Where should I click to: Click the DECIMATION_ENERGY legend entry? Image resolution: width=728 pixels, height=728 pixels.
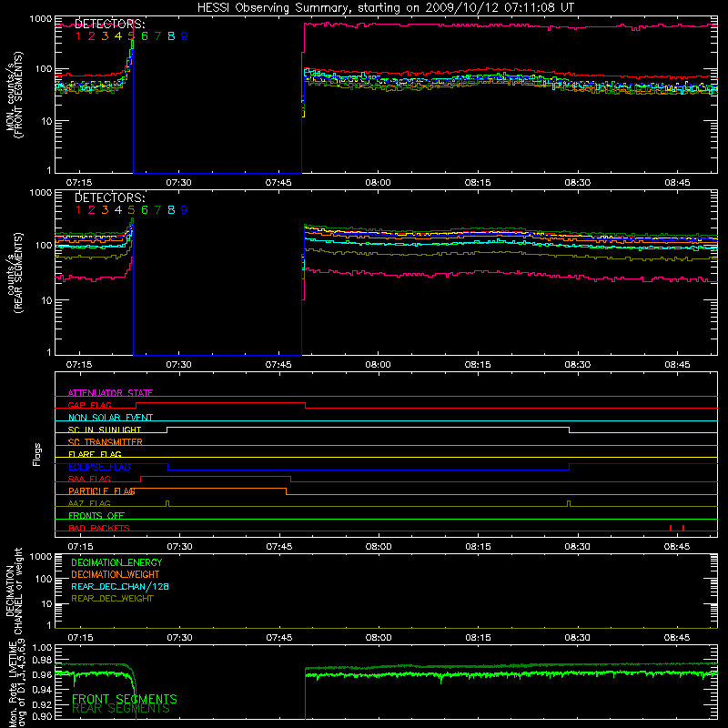pyautogui.click(x=116, y=562)
